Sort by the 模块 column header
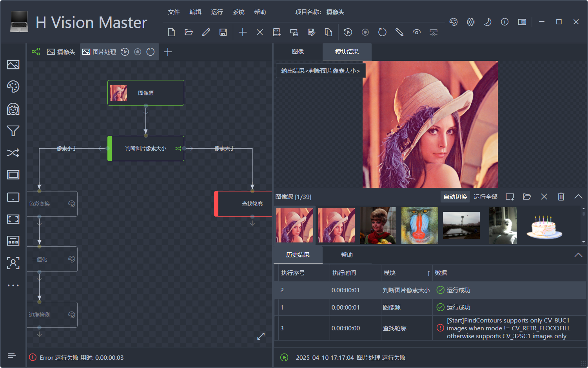The image size is (588, 368). tap(407, 273)
